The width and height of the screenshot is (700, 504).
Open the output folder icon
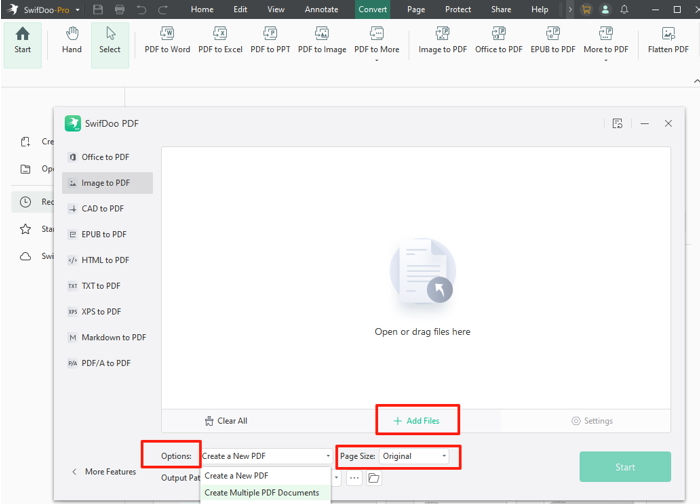pos(374,478)
